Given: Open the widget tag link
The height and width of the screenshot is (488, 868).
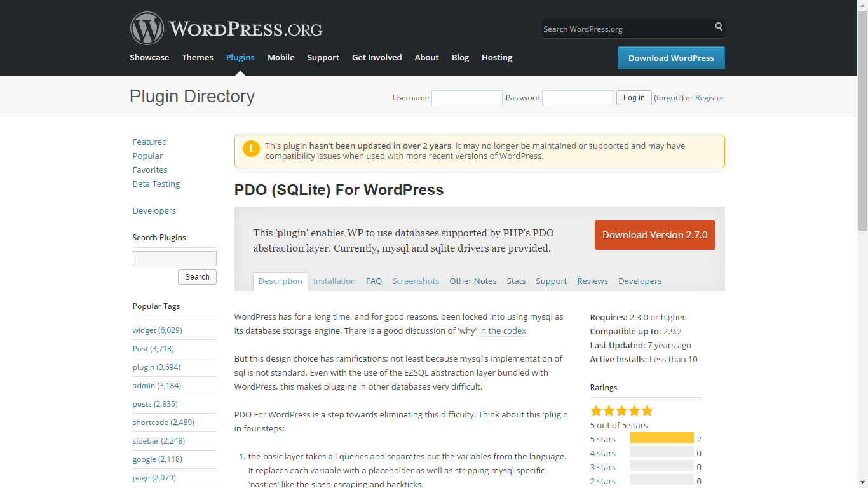Looking at the screenshot, I should click(158, 330).
